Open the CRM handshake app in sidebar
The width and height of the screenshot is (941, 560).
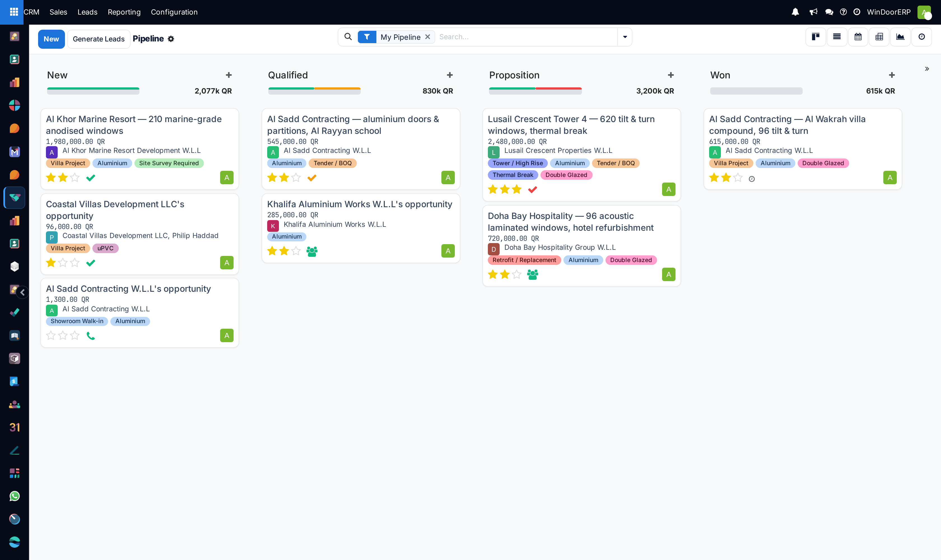[14, 197]
